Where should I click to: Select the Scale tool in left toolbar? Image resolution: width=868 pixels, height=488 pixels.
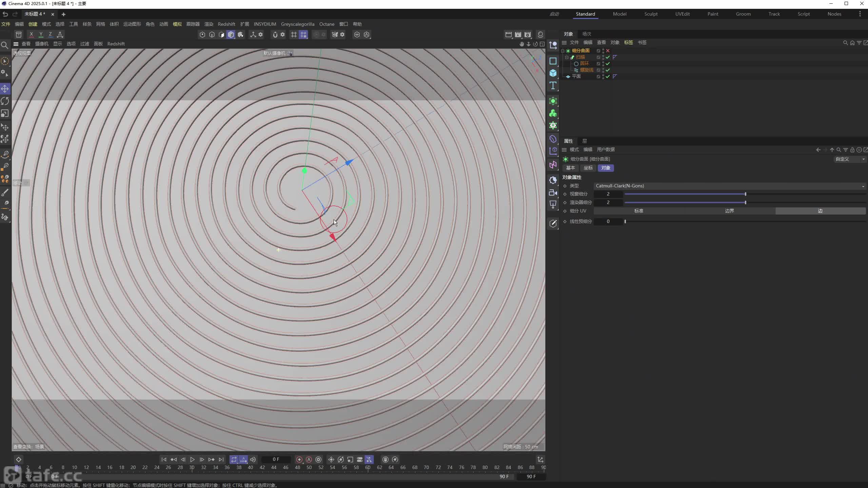(x=5, y=113)
